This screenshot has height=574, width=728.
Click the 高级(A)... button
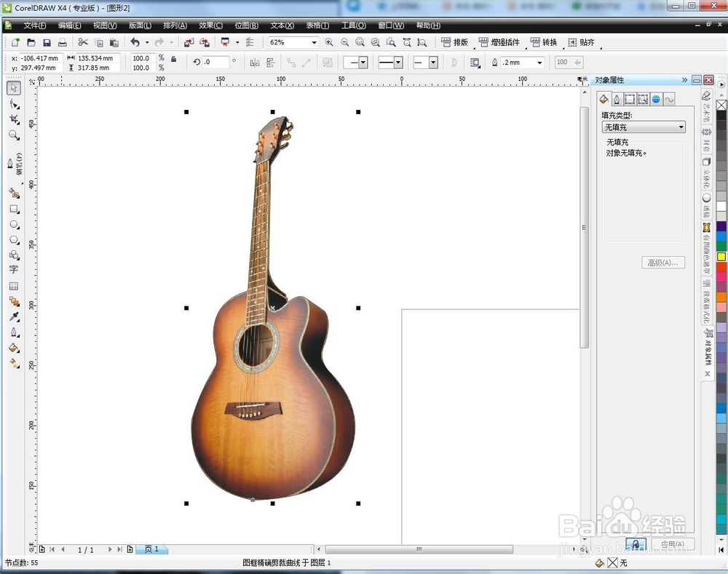pyautogui.click(x=663, y=263)
